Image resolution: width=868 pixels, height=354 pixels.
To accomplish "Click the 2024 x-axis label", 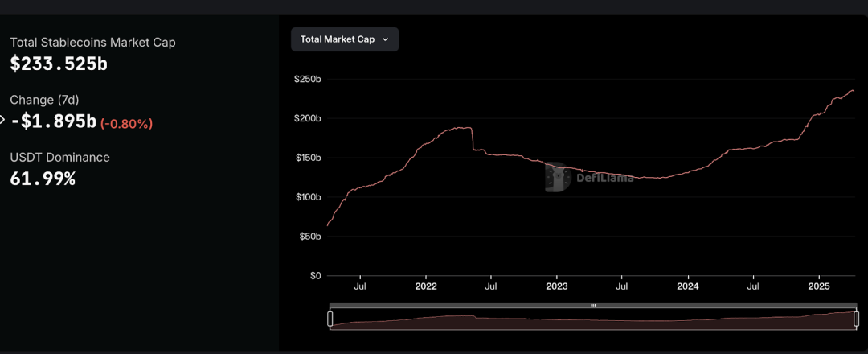I will point(687,286).
